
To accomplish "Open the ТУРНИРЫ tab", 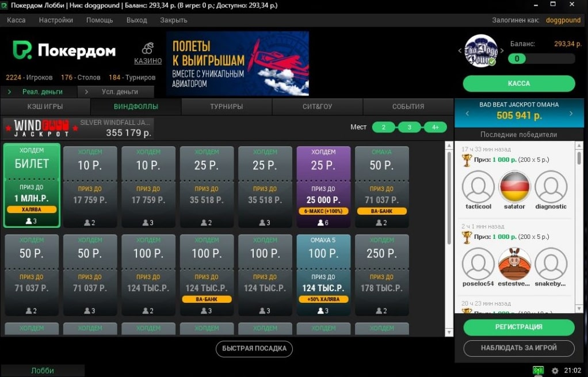I will [x=227, y=106].
